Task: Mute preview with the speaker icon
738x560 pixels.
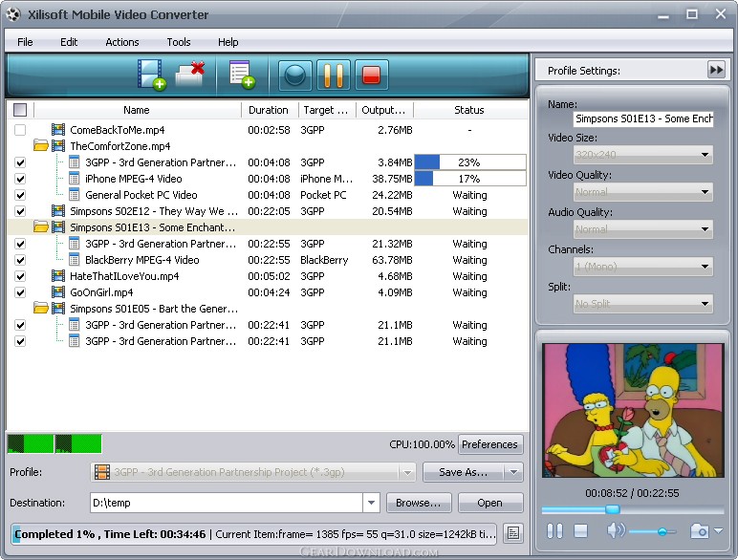Action: pyautogui.click(x=616, y=530)
